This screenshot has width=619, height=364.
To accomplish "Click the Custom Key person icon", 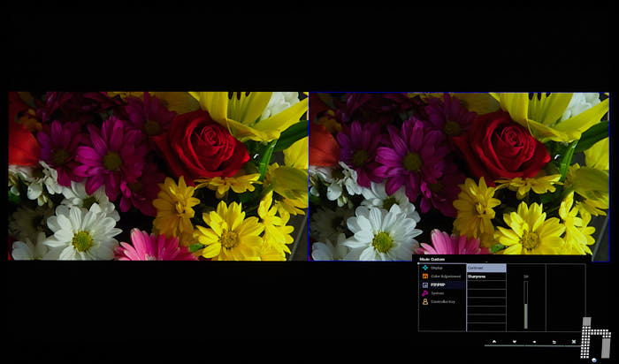I will click(425, 301).
